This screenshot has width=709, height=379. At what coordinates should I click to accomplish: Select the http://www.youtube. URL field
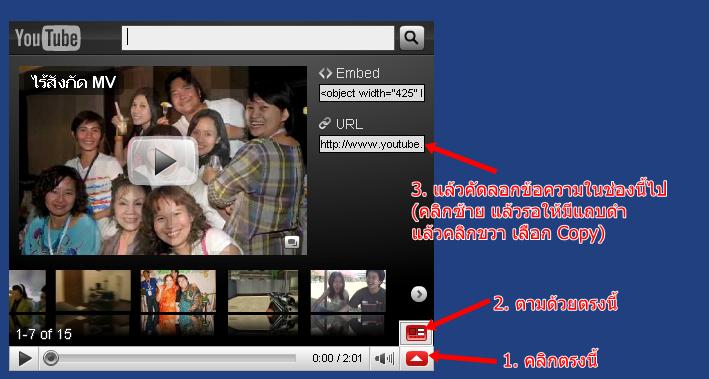pos(372,144)
